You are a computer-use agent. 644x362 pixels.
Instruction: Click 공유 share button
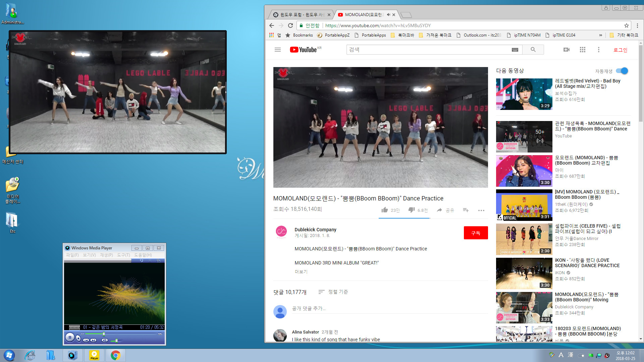click(x=445, y=210)
